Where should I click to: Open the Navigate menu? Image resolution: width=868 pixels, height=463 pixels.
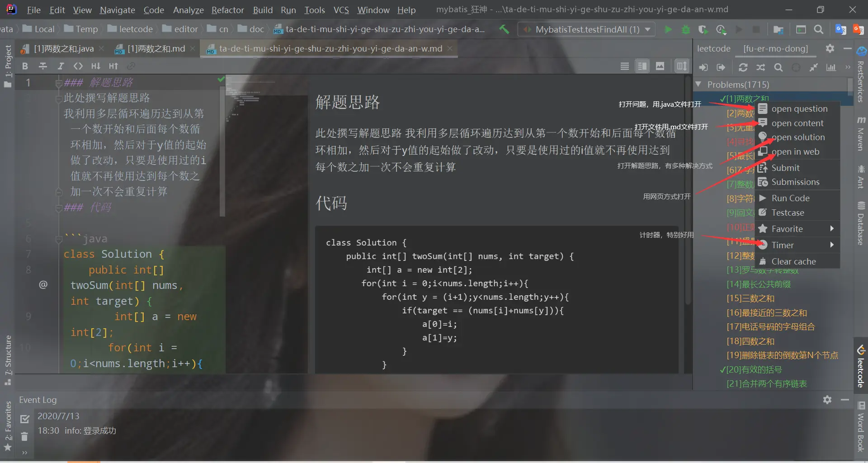[x=117, y=10]
